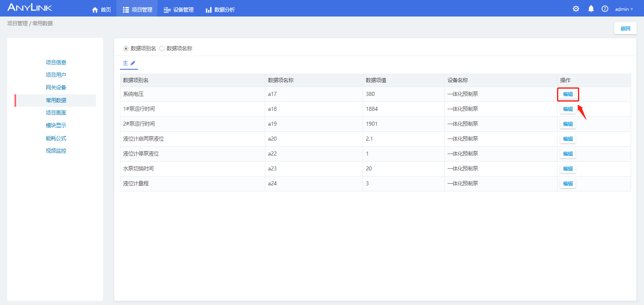
Task: Open 项目用户 in the sidebar
Action: coord(56,75)
